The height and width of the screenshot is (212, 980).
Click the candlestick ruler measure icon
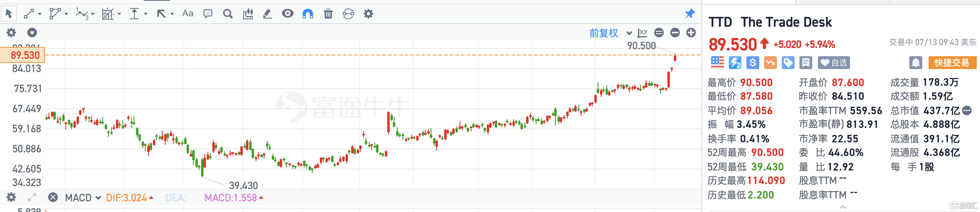tap(248, 14)
